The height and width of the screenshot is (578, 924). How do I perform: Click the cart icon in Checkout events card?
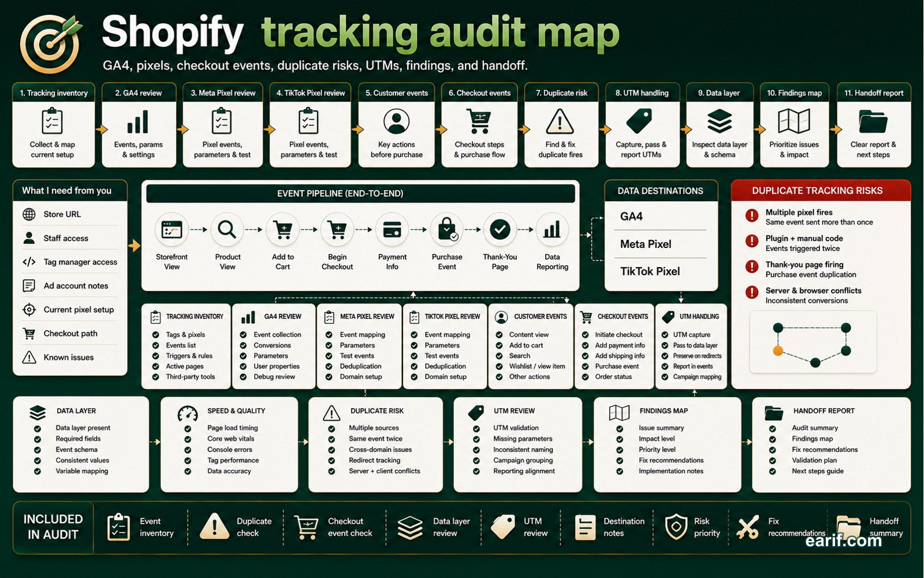click(x=479, y=121)
